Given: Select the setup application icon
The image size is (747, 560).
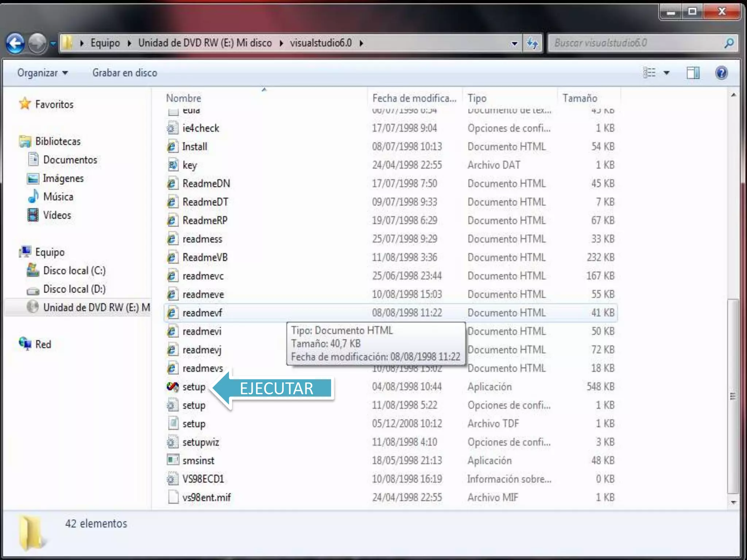Looking at the screenshot, I should (x=173, y=386).
